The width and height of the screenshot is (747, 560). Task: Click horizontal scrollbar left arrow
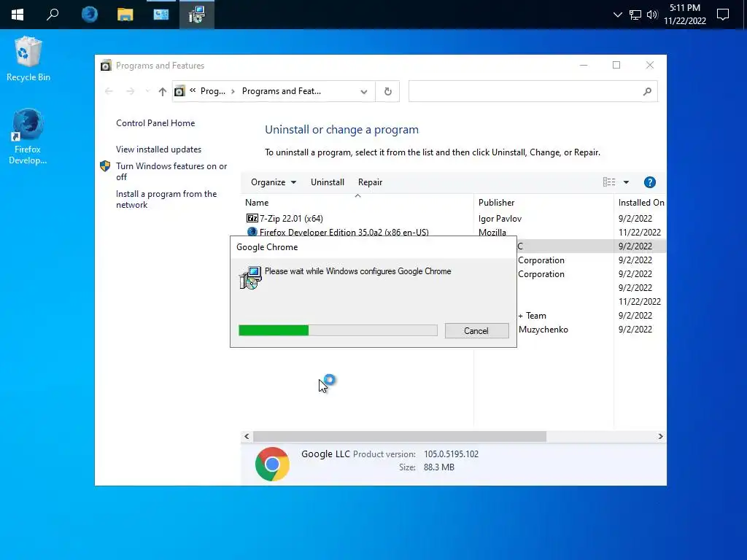[x=247, y=436]
